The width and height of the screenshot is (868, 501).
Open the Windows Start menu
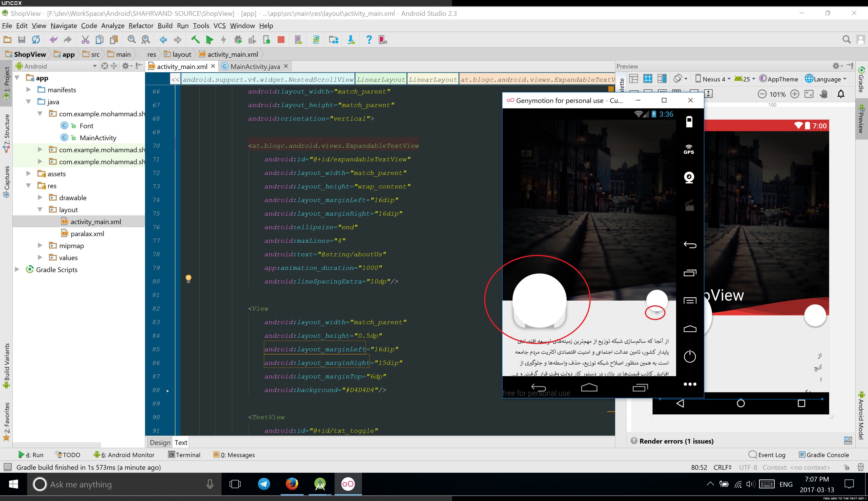(13, 484)
